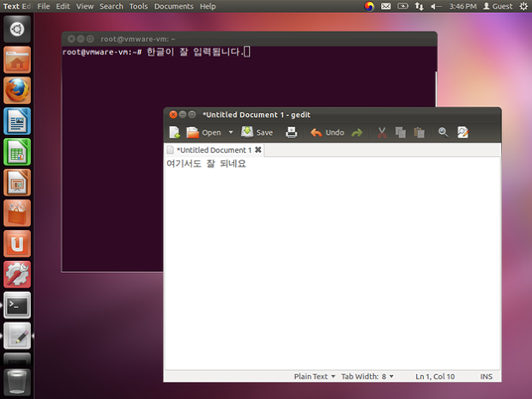
Task: Open the Documents menu
Action: tap(173, 6)
